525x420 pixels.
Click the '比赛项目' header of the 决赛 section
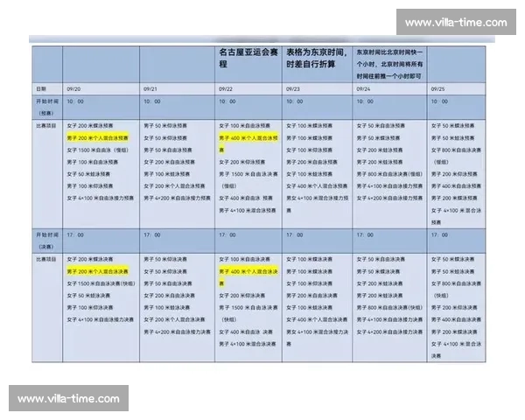[x=46, y=260]
